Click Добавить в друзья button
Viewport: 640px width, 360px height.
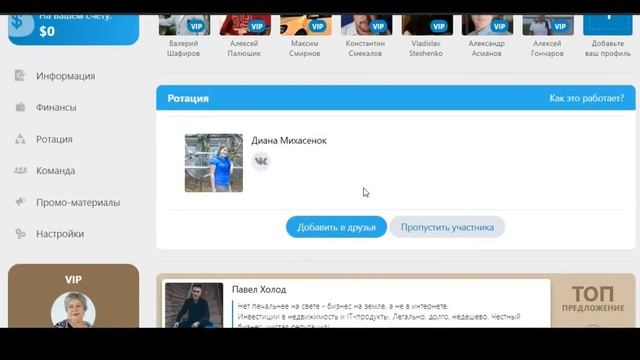tap(336, 227)
